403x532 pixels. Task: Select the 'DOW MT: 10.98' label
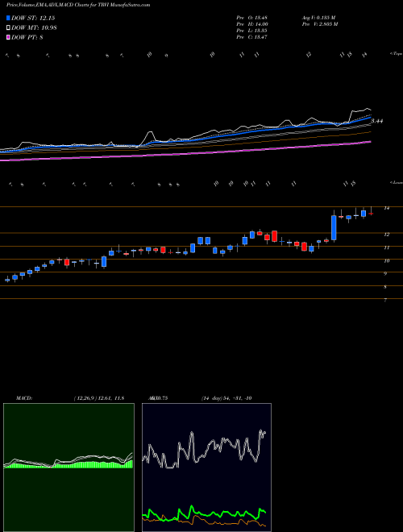34,27
